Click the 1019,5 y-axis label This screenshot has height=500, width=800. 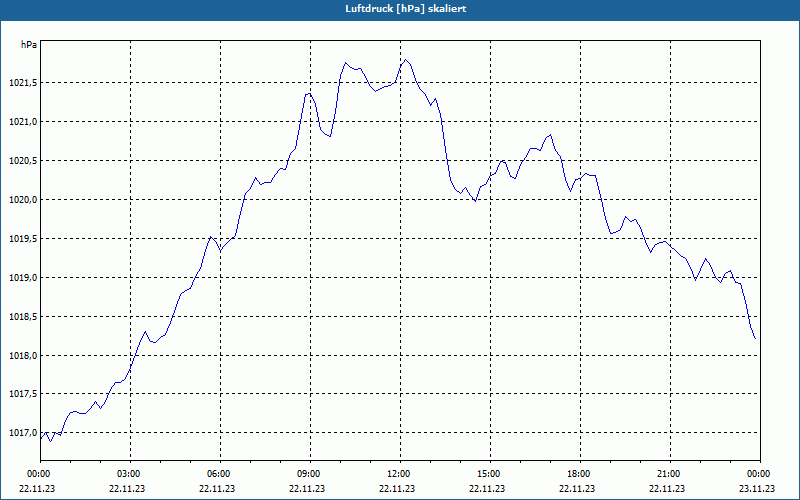click(x=22, y=239)
